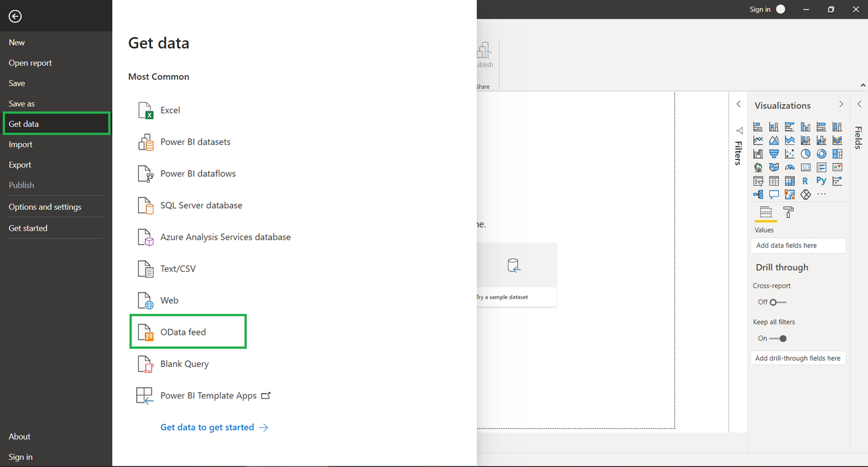Select the Q&A visual
The image size is (868, 467).
tap(774, 194)
